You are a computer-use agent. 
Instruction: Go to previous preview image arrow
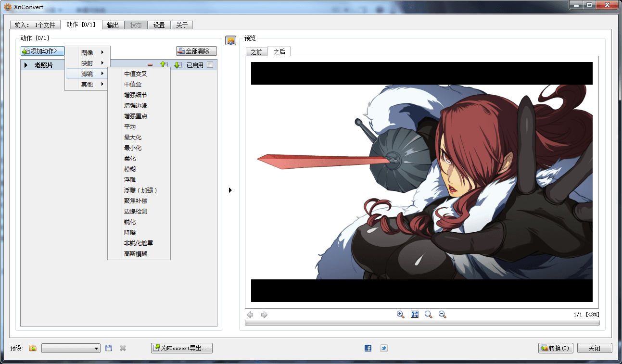250,314
